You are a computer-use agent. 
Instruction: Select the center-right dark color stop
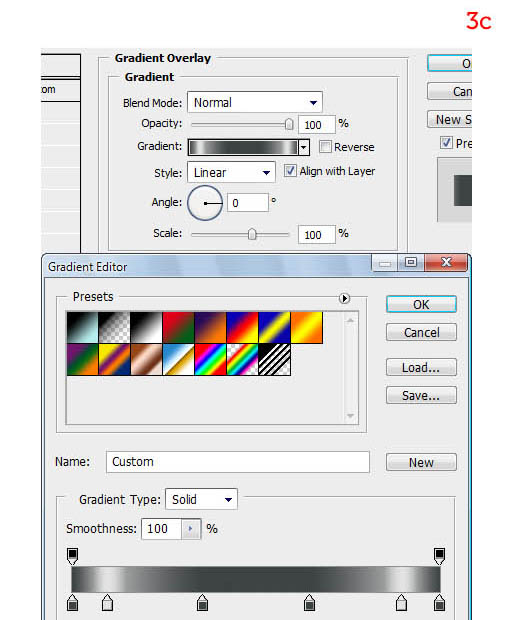click(309, 602)
